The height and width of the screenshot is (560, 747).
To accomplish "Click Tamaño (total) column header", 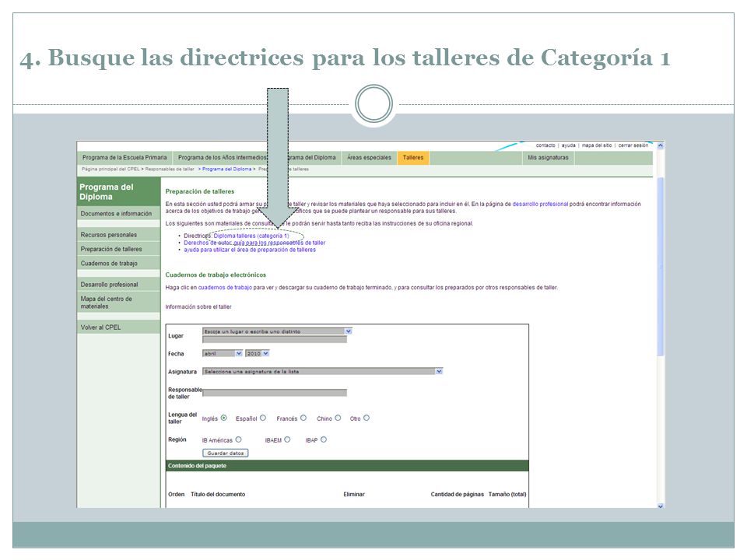I will pyautogui.click(x=507, y=495).
